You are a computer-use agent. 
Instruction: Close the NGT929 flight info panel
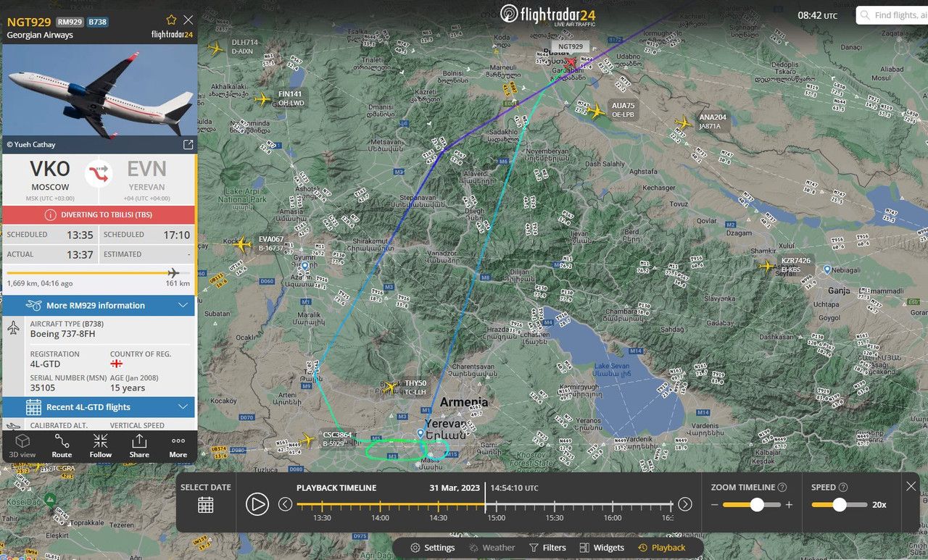pos(188,20)
